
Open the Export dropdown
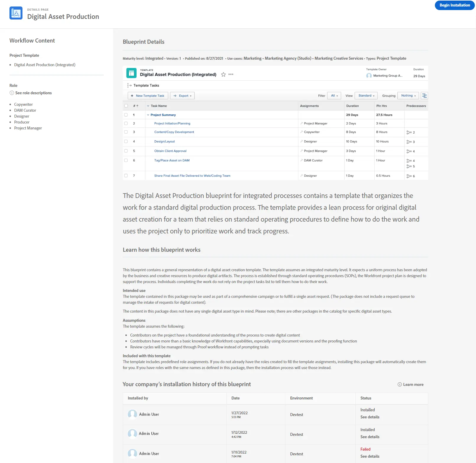(x=182, y=96)
